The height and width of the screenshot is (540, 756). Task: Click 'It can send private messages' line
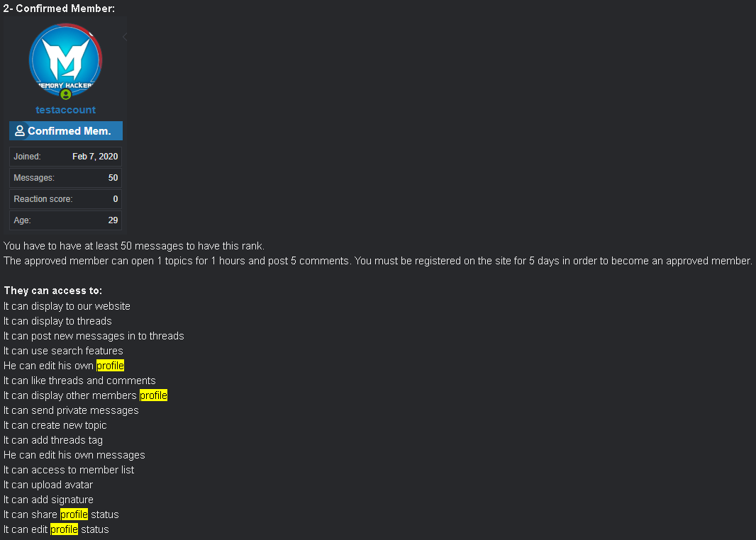[71, 410]
